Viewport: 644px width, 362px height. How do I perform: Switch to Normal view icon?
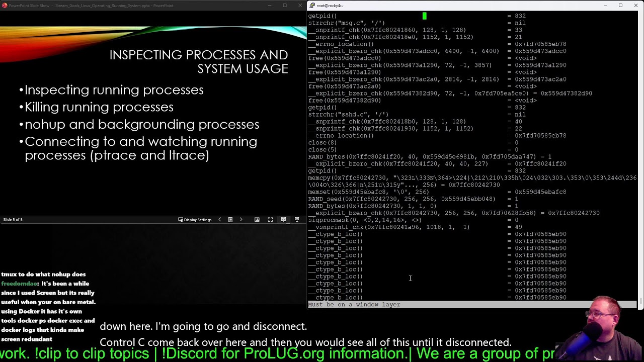(257, 220)
